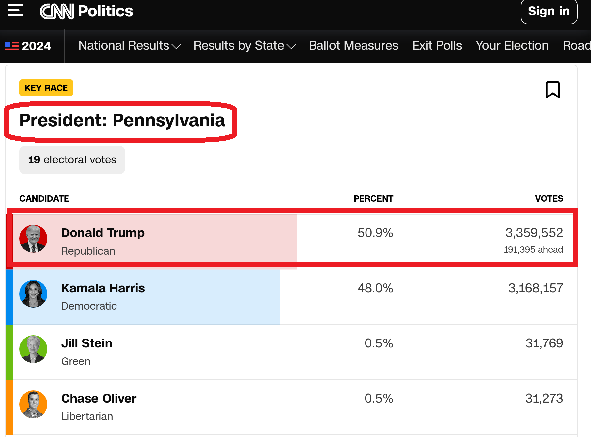The height and width of the screenshot is (437, 603).
Task: Click Kamala Harris's candidate photo
Action: pyautogui.click(x=33, y=294)
